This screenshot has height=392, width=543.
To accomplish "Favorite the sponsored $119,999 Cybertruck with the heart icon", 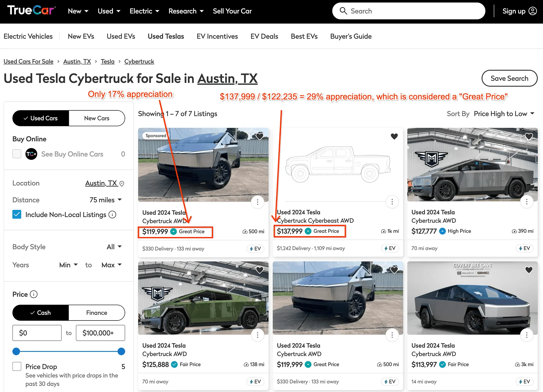I will click(260, 136).
